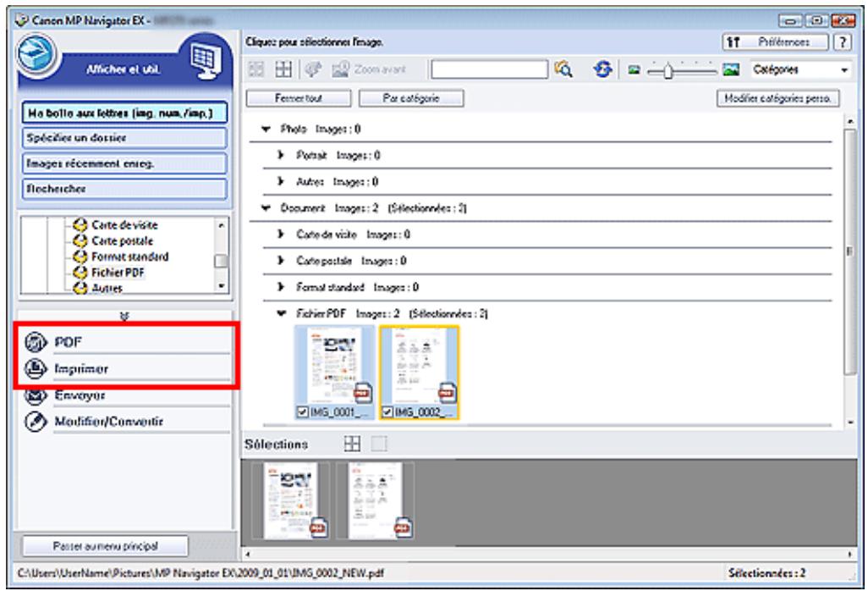Click the Fermer tout button

pyautogui.click(x=299, y=98)
